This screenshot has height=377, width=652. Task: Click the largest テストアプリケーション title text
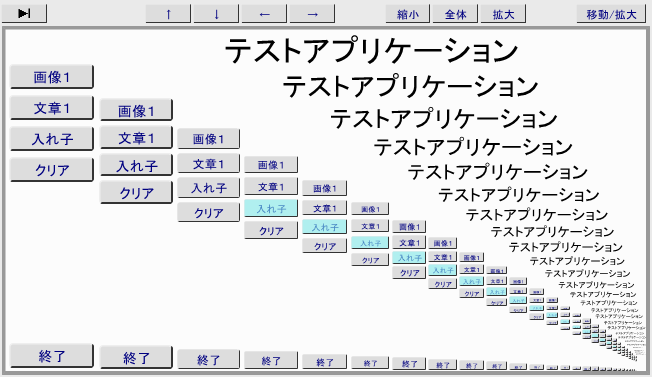tap(371, 50)
